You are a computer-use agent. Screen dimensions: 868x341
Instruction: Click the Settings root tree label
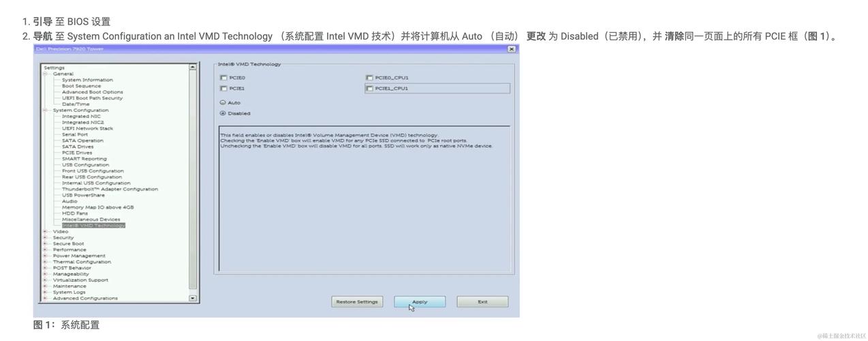(54, 68)
